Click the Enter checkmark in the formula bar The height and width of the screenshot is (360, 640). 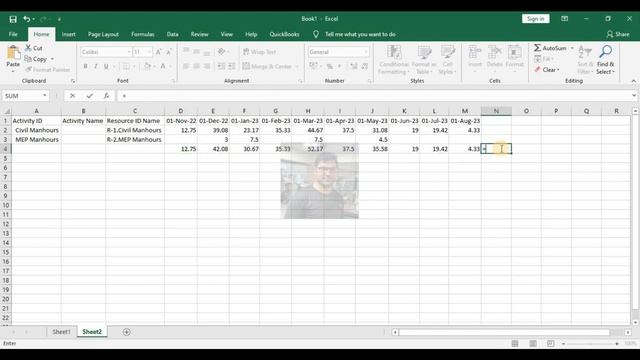coord(89,96)
